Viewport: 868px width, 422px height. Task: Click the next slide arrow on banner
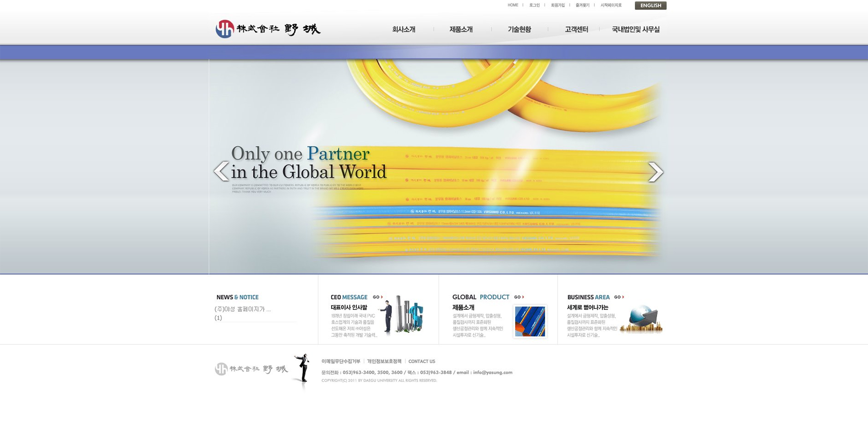655,172
